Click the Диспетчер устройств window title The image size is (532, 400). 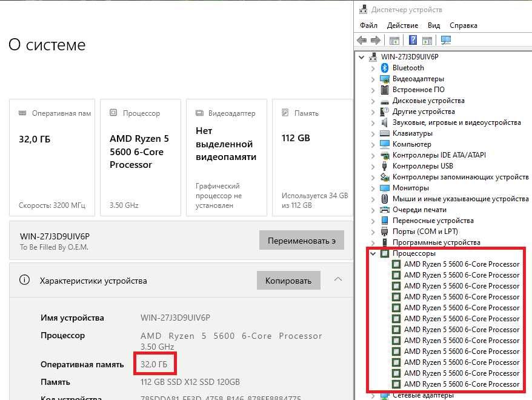[x=407, y=10]
